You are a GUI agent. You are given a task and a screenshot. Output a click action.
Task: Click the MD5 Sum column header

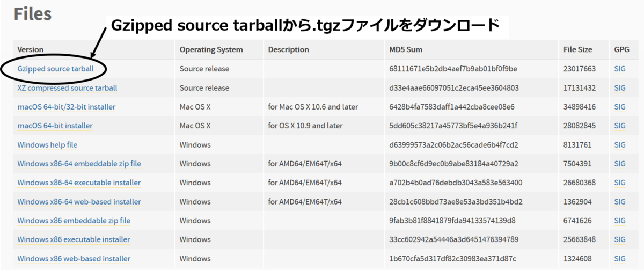point(406,49)
